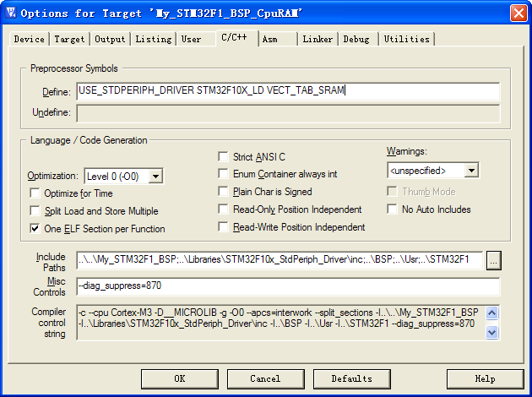
Task: Switch to the Target tab
Action: coord(69,39)
